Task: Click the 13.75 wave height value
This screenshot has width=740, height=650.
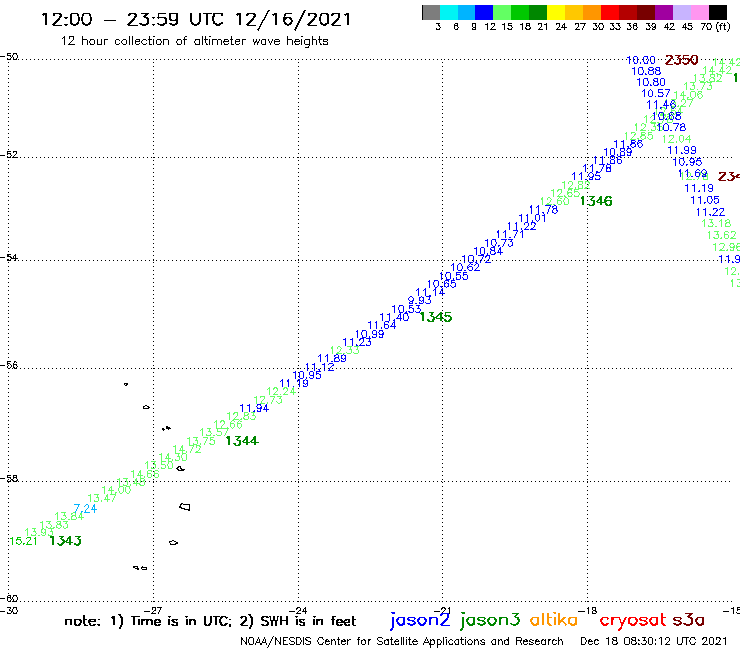Action: 201,441
